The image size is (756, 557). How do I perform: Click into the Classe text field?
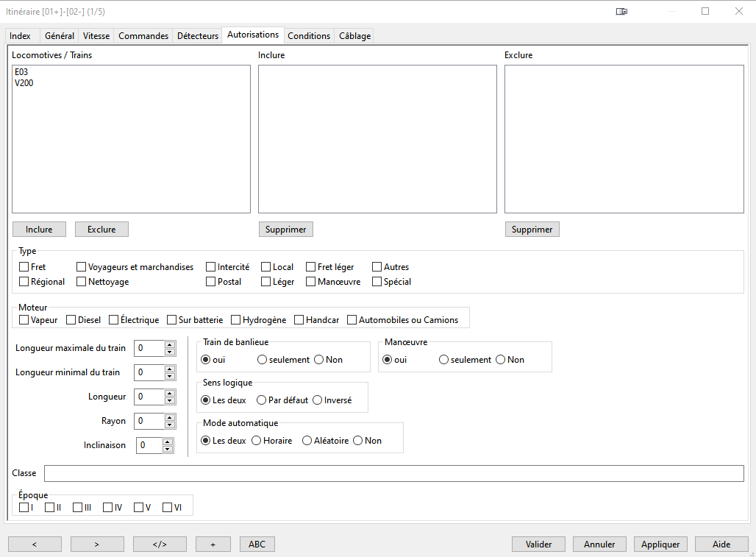tap(393, 473)
